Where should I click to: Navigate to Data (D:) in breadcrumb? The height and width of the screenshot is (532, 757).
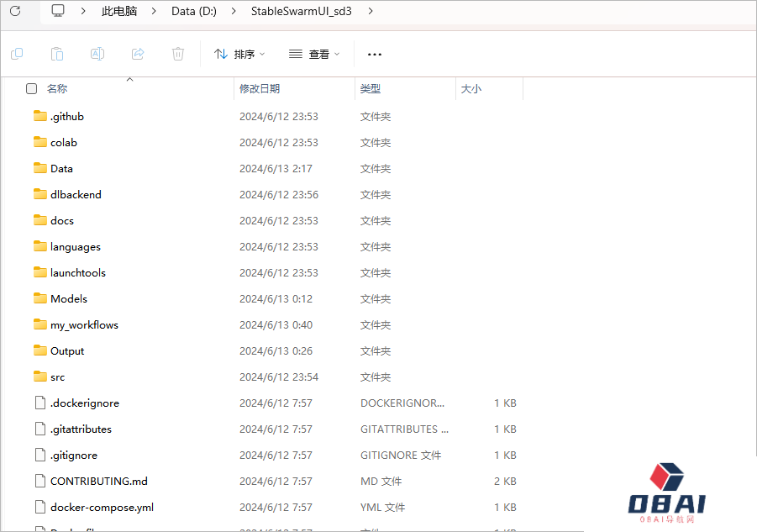coord(194,11)
